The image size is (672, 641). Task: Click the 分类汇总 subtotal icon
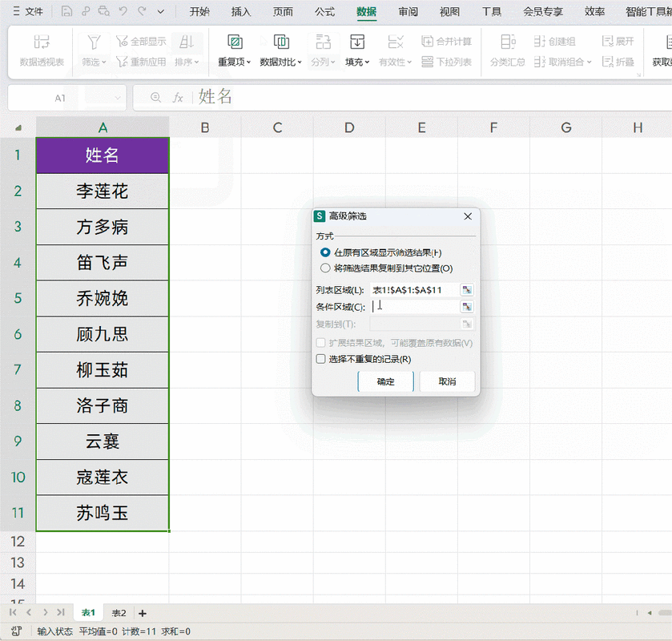click(508, 42)
